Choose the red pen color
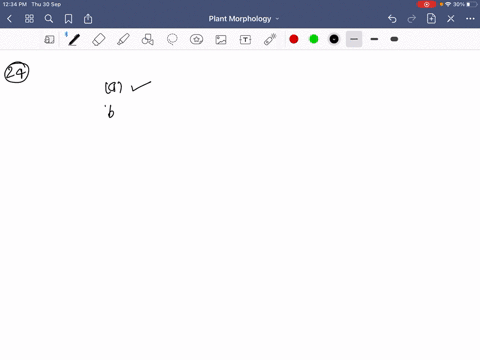 pos(294,39)
